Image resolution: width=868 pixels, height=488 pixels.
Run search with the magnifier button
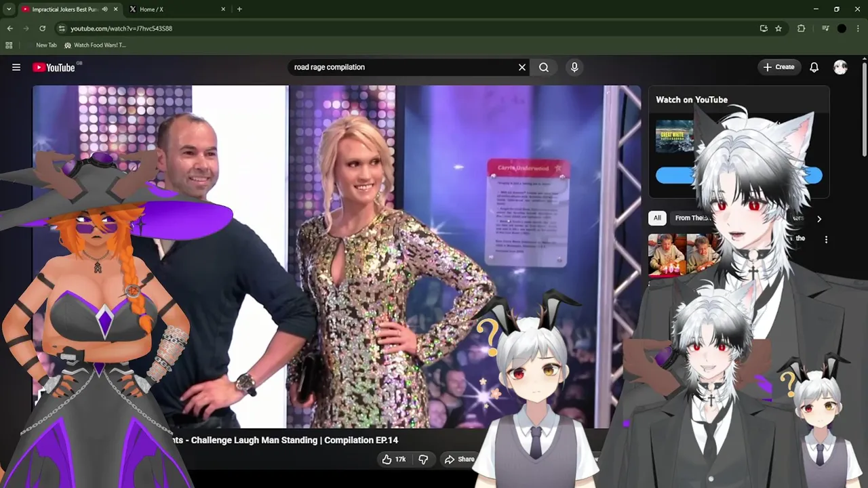tap(544, 67)
